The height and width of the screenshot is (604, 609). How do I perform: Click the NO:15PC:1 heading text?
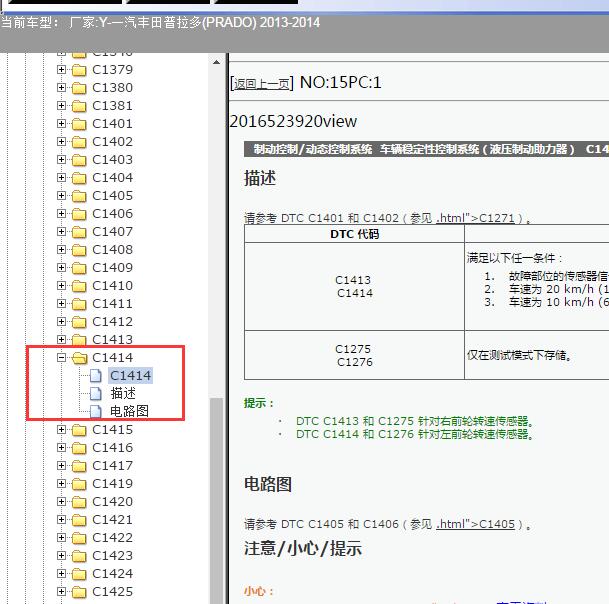pyautogui.click(x=341, y=82)
